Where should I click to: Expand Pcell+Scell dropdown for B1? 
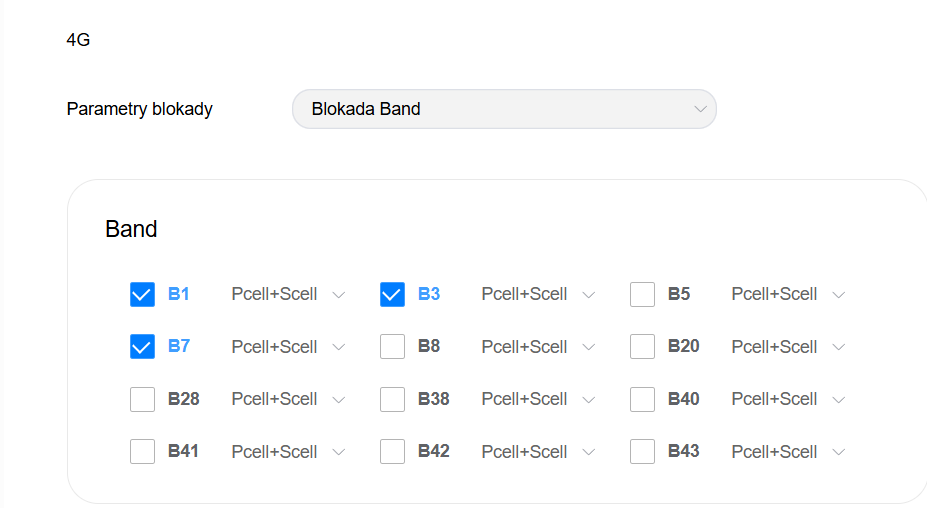(288, 294)
